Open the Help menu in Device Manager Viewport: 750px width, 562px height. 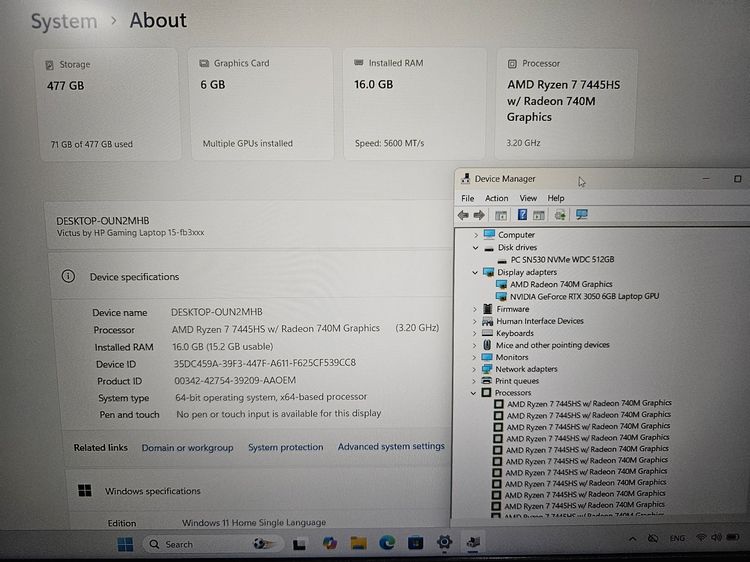point(556,198)
